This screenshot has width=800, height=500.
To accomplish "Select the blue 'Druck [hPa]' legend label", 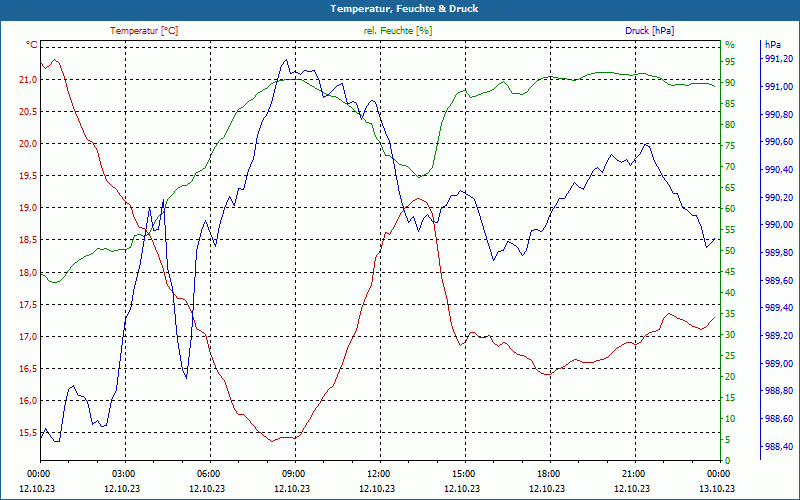I will tap(649, 31).
